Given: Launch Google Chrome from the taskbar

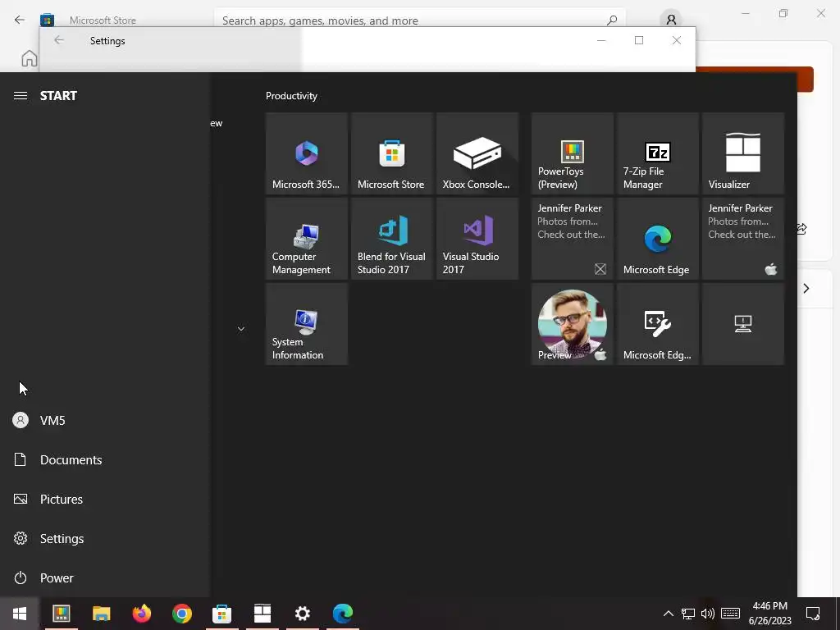Looking at the screenshot, I should click(x=182, y=614).
